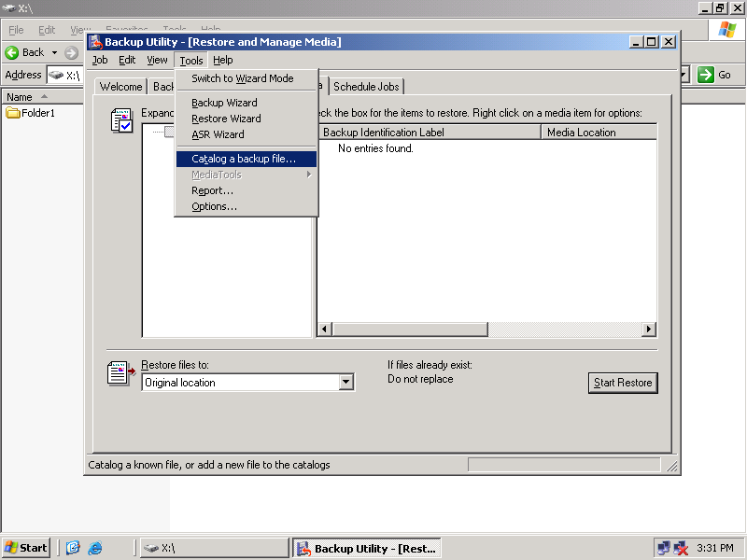
Task: Click restore checklist icon beside Expand text
Action: (x=121, y=120)
